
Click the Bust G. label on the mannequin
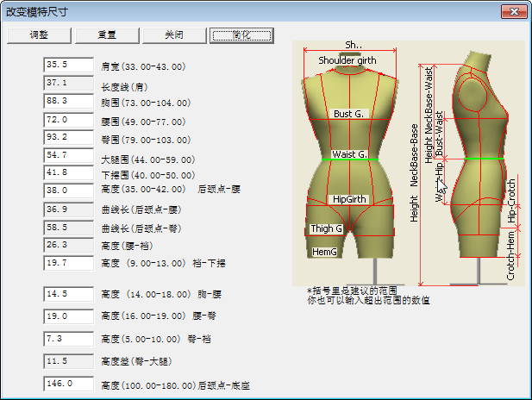click(x=349, y=114)
